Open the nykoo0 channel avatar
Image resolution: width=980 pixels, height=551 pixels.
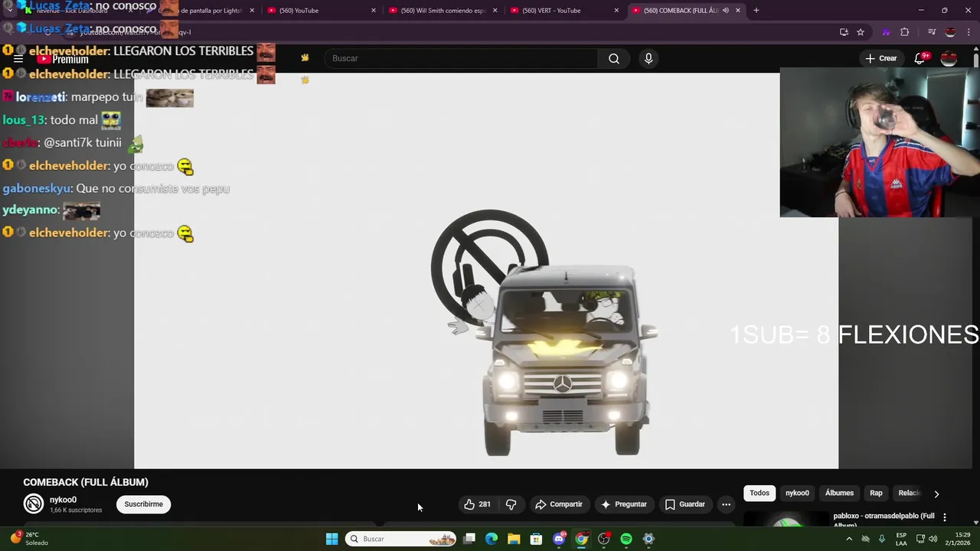point(33,504)
